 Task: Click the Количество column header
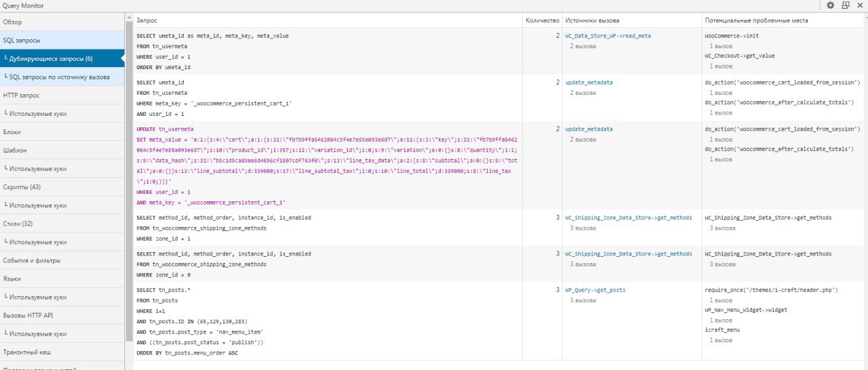(542, 20)
